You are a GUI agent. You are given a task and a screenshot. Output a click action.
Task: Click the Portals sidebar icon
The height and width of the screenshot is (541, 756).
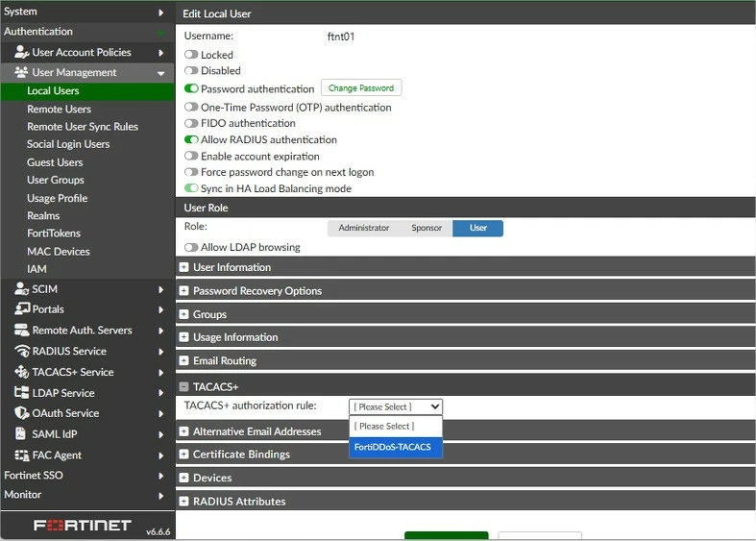(22, 308)
